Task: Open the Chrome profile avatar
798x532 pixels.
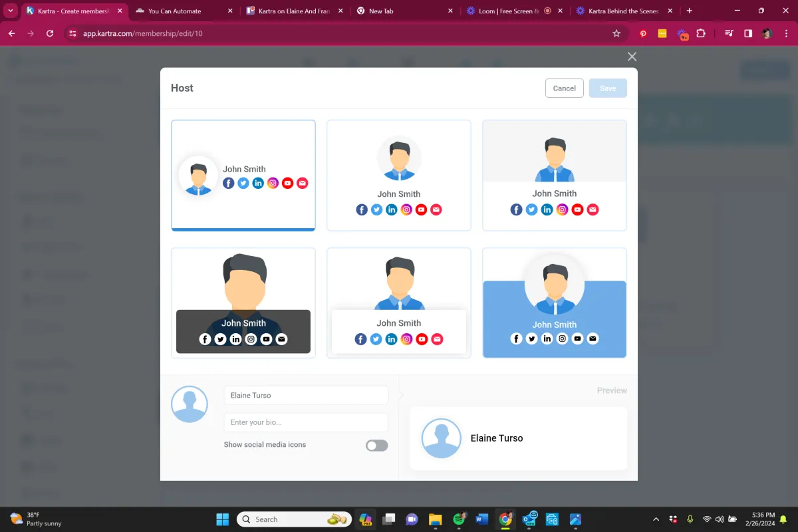Action: coord(767,33)
